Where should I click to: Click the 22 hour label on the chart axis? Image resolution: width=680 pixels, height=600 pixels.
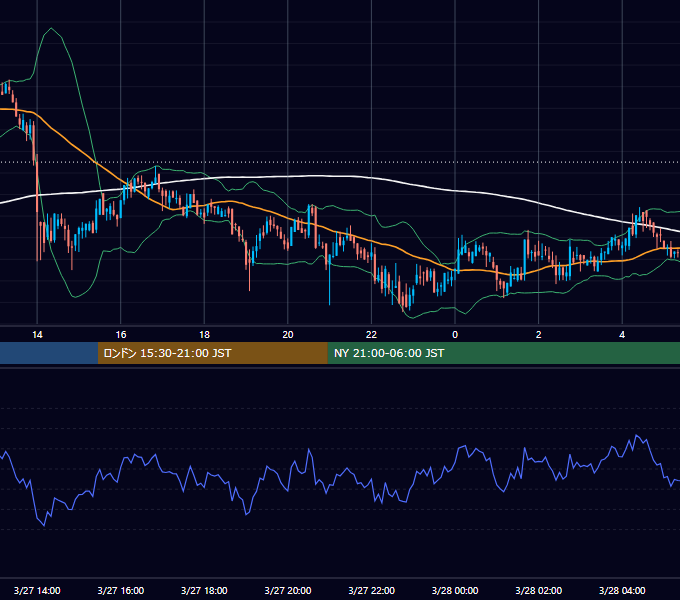(371, 335)
